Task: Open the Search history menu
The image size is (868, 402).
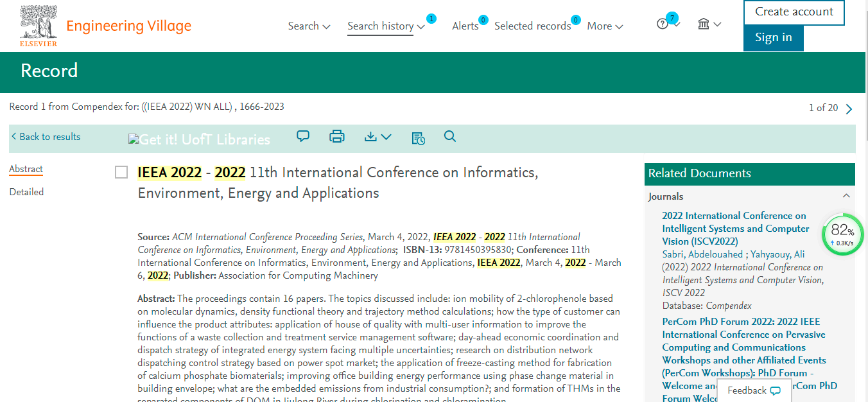Action: coord(386,26)
